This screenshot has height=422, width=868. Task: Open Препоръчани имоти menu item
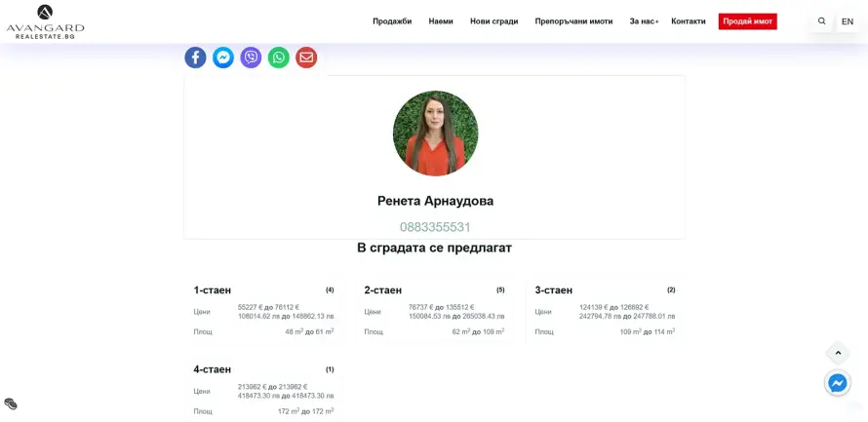click(573, 21)
